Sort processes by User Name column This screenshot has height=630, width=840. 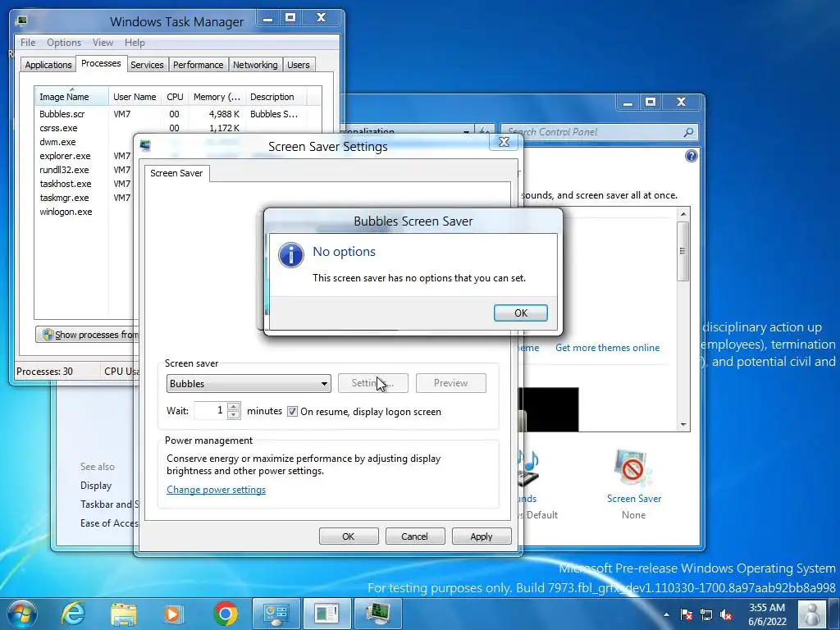point(135,97)
